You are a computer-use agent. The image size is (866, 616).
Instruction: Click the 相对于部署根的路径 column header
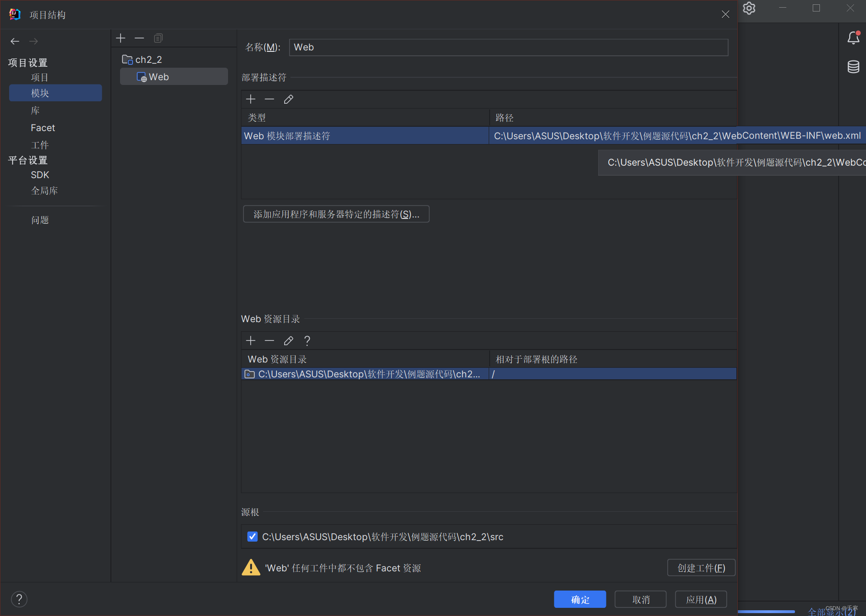coord(613,359)
